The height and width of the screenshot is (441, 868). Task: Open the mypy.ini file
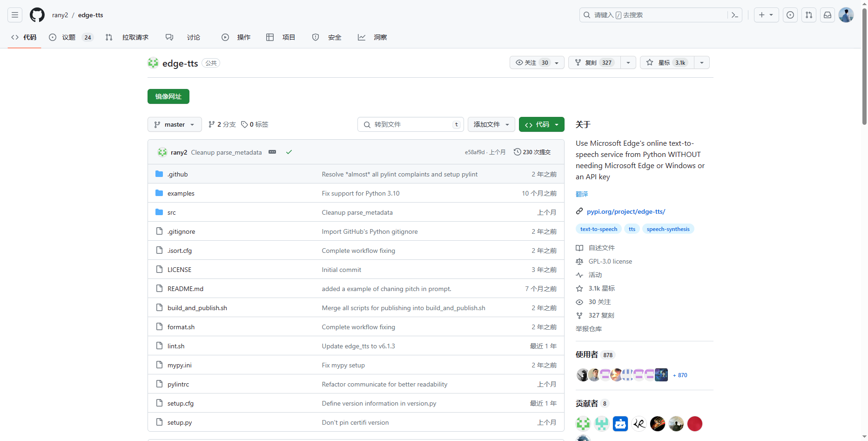click(x=180, y=365)
